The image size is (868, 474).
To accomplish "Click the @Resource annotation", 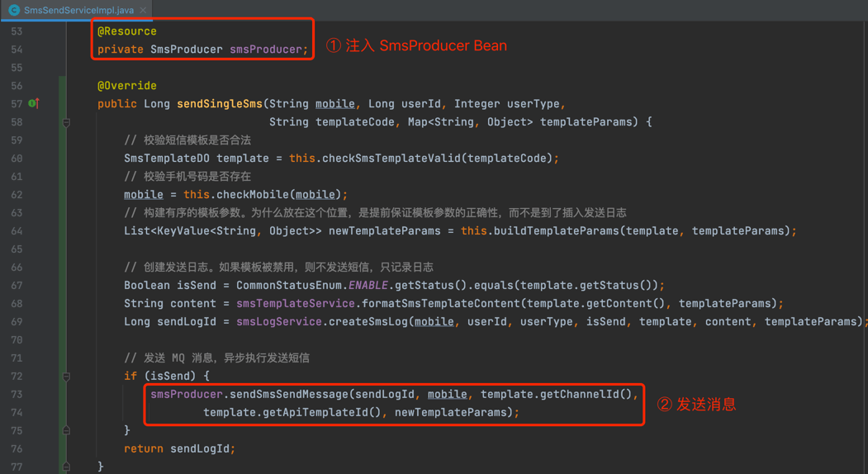I will (x=126, y=31).
